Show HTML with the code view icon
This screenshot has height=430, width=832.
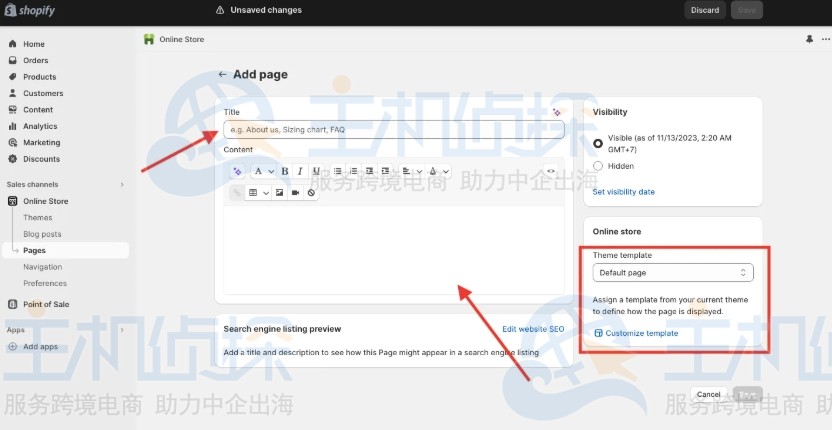tap(551, 171)
